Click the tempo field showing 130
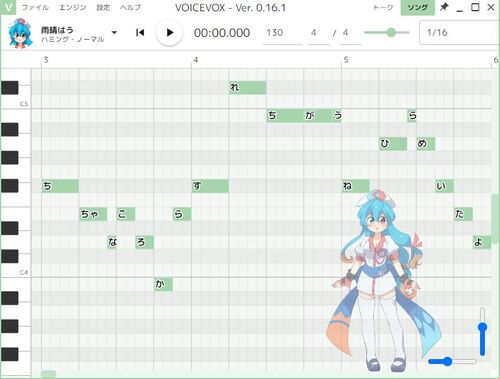500x379 pixels. tap(282, 33)
